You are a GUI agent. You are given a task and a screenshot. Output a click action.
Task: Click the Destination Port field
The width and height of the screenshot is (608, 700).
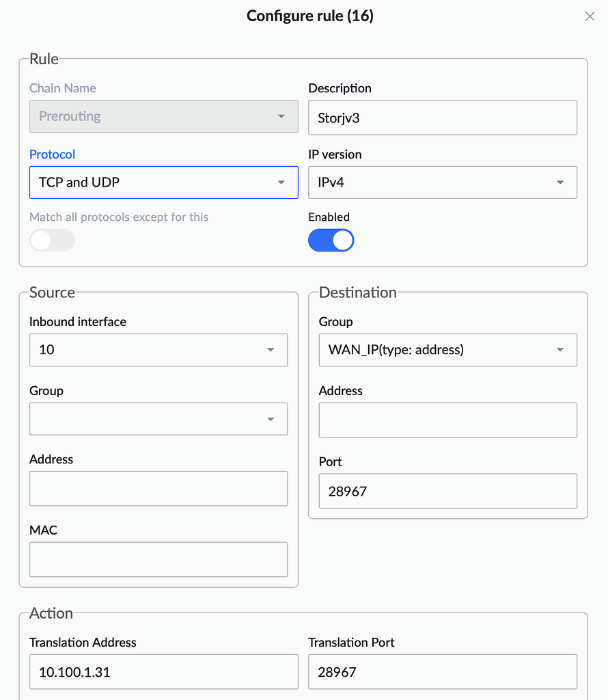click(447, 491)
